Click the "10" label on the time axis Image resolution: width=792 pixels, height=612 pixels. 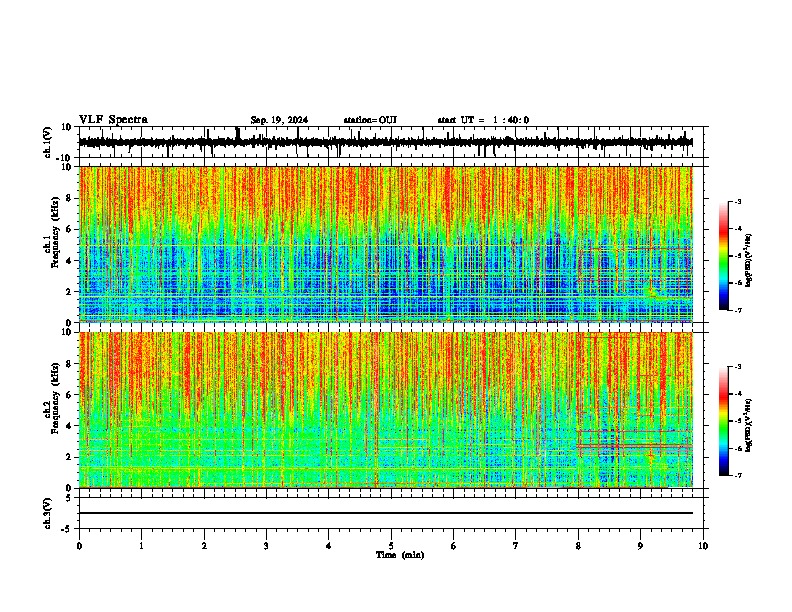click(x=703, y=546)
